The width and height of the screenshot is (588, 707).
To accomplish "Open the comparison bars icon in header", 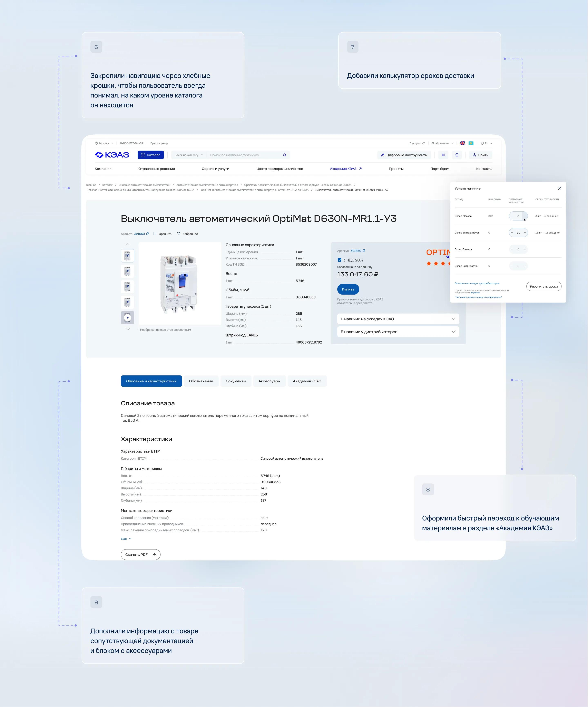I will click(x=443, y=155).
